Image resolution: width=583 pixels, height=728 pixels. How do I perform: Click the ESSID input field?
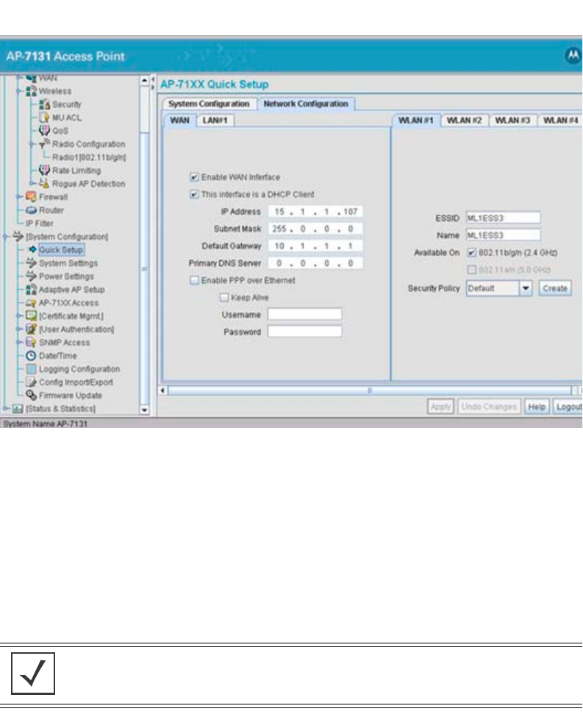(503, 218)
